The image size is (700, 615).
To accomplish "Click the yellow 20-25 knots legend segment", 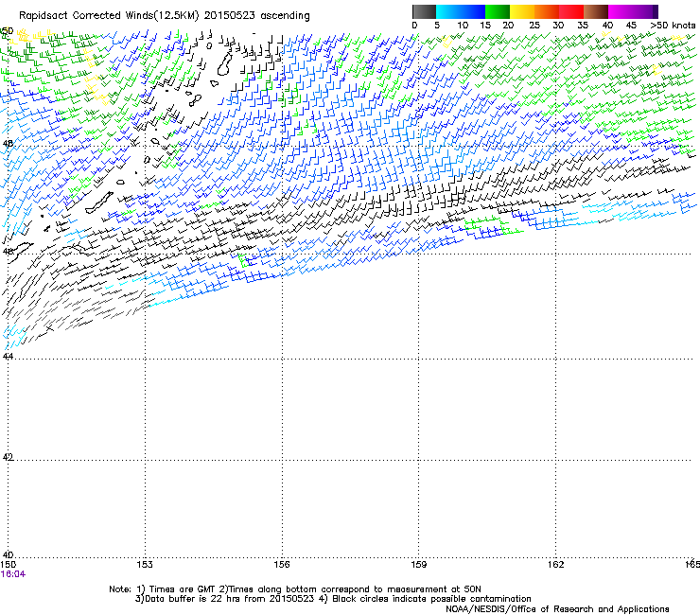I will pos(522,11).
